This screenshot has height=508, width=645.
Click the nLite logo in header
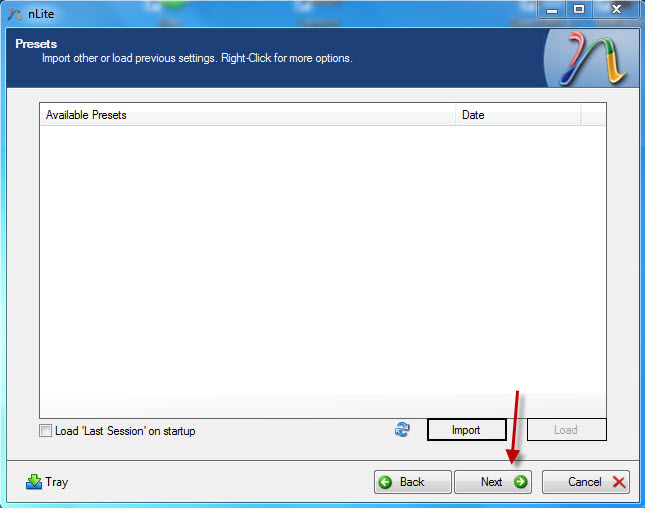pos(592,58)
